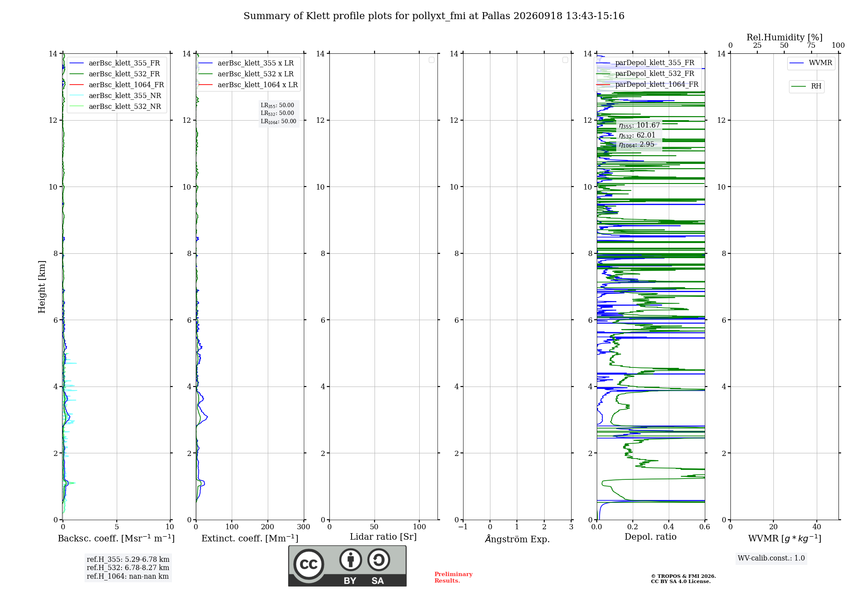This screenshot has width=868, height=590.
Task: Click the © TROPOS & FMI 2026 copyright text
Action: tap(683, 576)
